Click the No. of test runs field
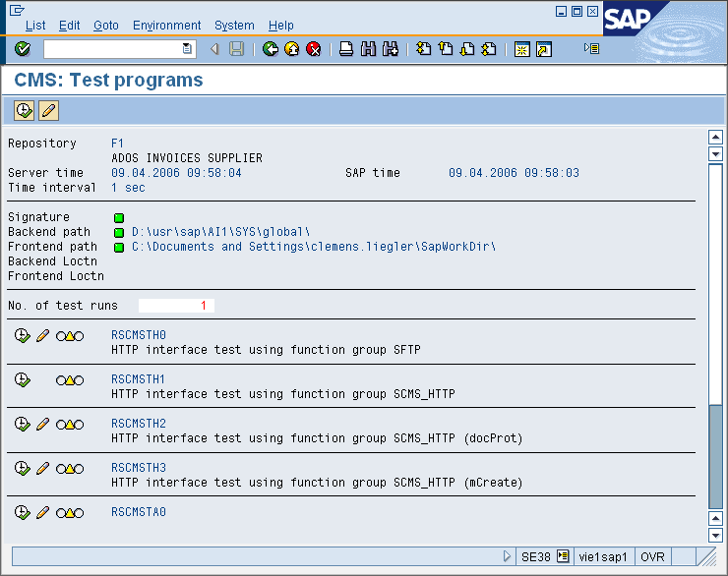 [x=176, y=306]
